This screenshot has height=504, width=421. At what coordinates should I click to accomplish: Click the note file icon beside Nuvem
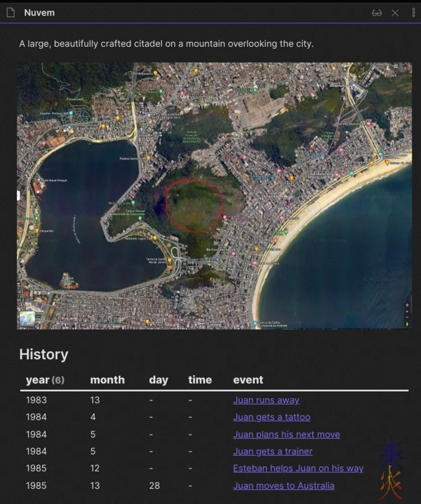coord(11,13)
